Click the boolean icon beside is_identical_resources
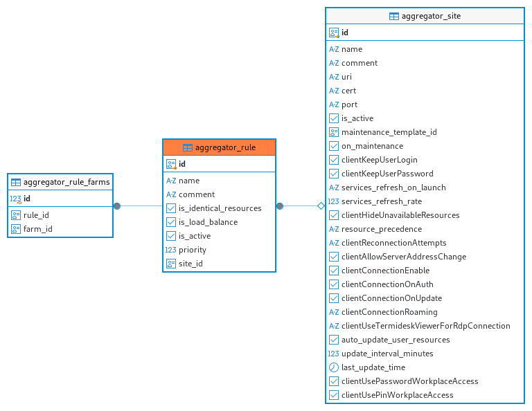 point(171,208)
